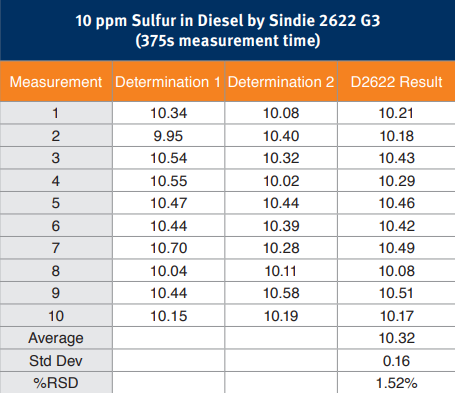Click the D2622 result 10.29
The image size is (455, 393).
397,181
